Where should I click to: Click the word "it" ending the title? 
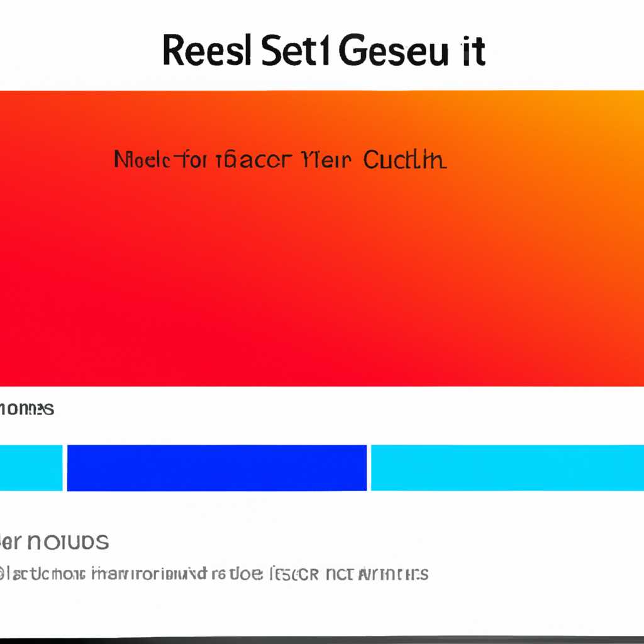point(474,50)
